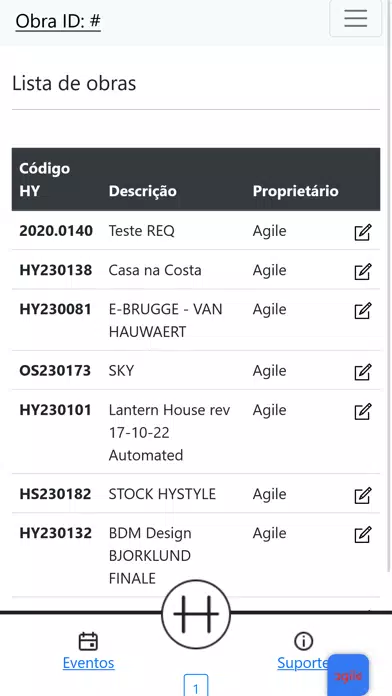Go to the Suporte link
The height and width of the screenshot is (696, 392).
pyautogui.click(x=303, y=663)
